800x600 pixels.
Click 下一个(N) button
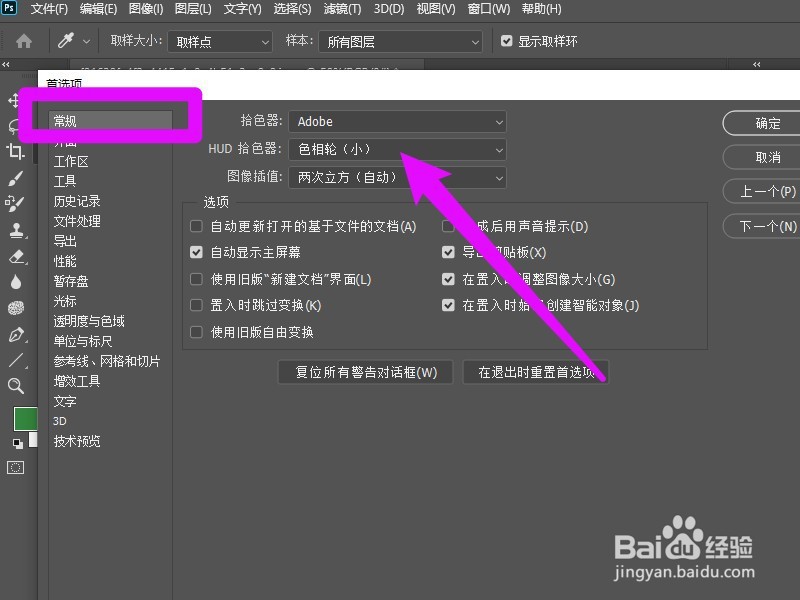[x=761, y=226]
